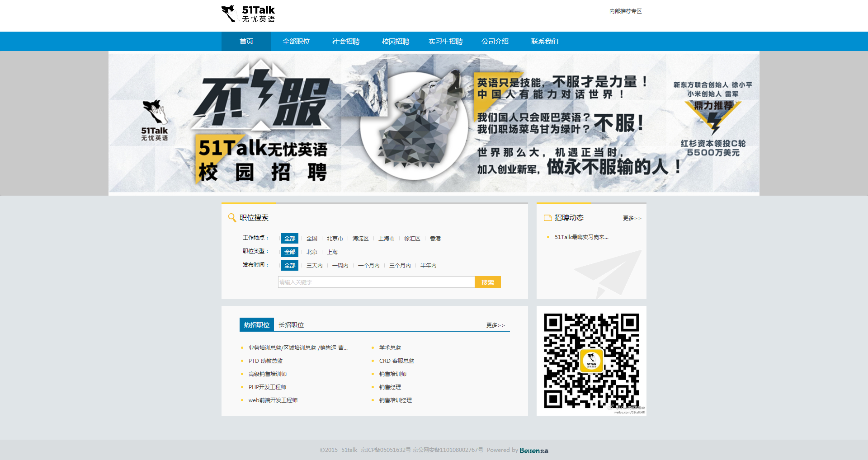Open job PHP开发工程师
Image resolution: width=868 pixels, height=460 pixels.
(267, 387)
